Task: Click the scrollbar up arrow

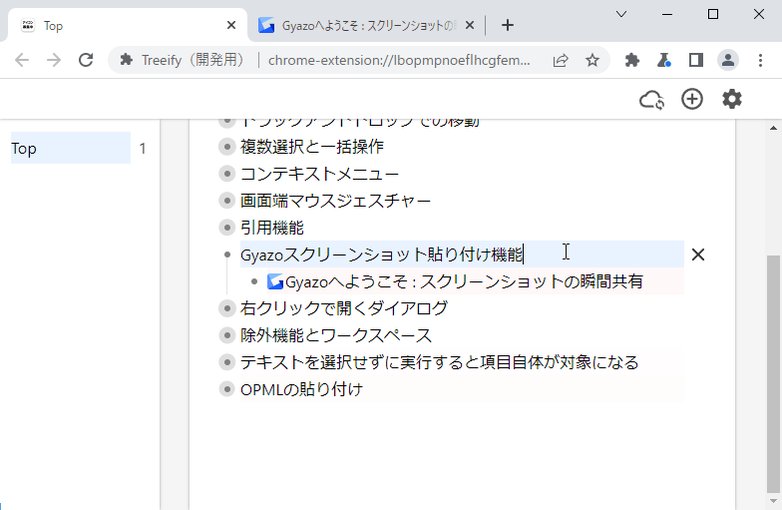Action: click(773, 128)
